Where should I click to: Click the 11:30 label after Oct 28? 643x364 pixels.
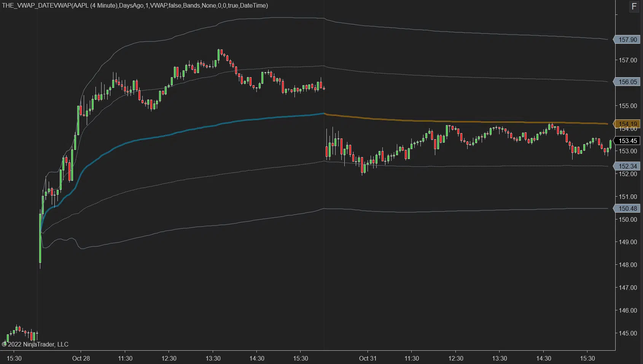point(125,358)
